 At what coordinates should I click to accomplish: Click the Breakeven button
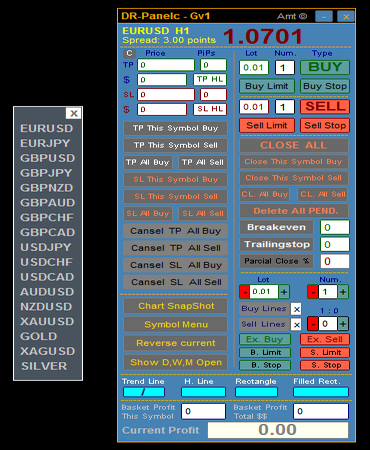pyautogui.click(x=276, y=227)
